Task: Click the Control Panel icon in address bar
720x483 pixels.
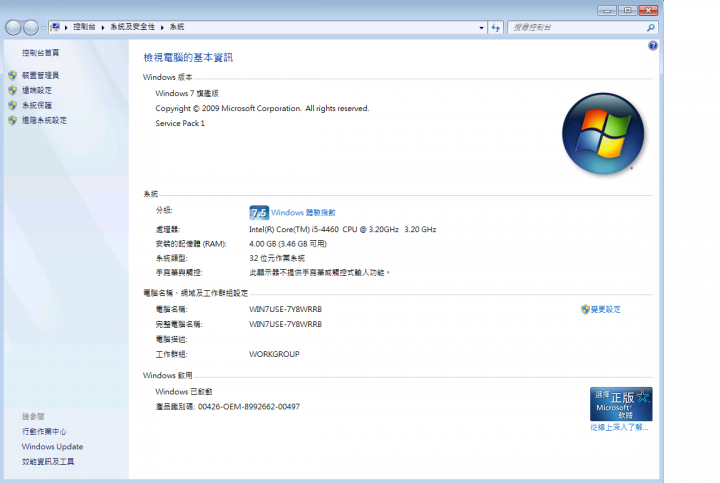Action: pyautogui.click(x=56, y=27)
